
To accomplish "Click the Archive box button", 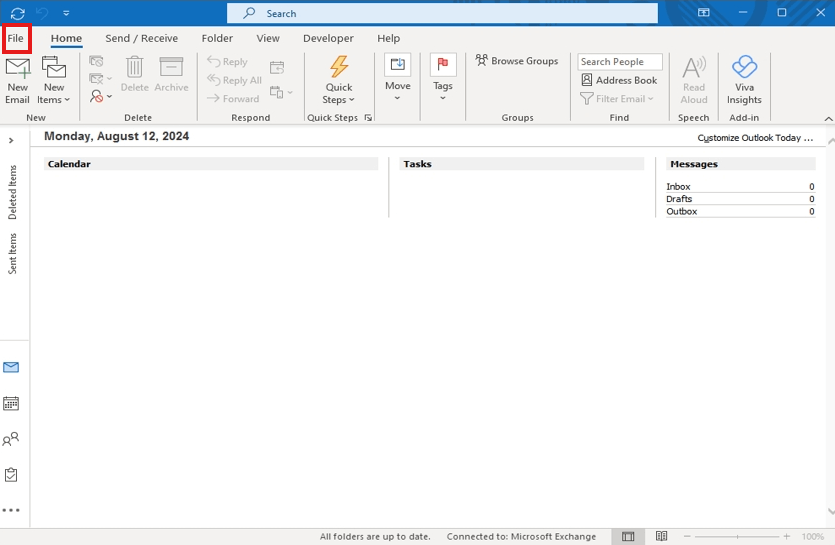I will (x=171, y=75).
